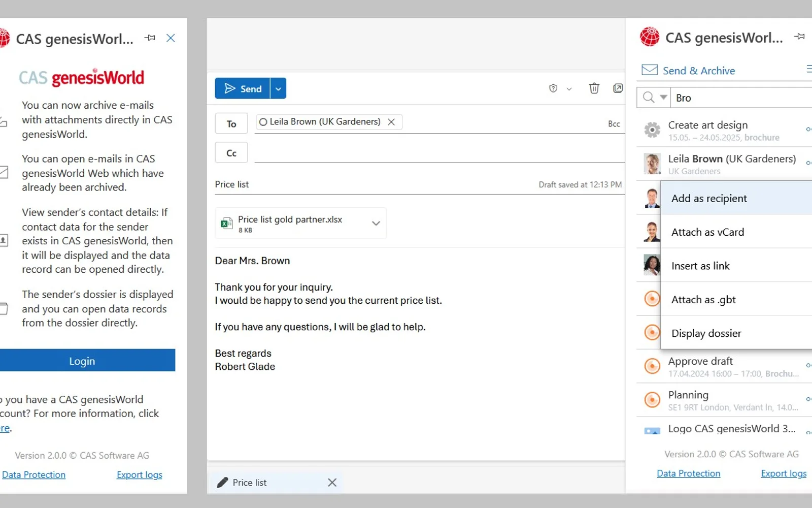This screenshot has height=508, width=812.
Task: Click the magnifier search icon
Action: [649, 97]
